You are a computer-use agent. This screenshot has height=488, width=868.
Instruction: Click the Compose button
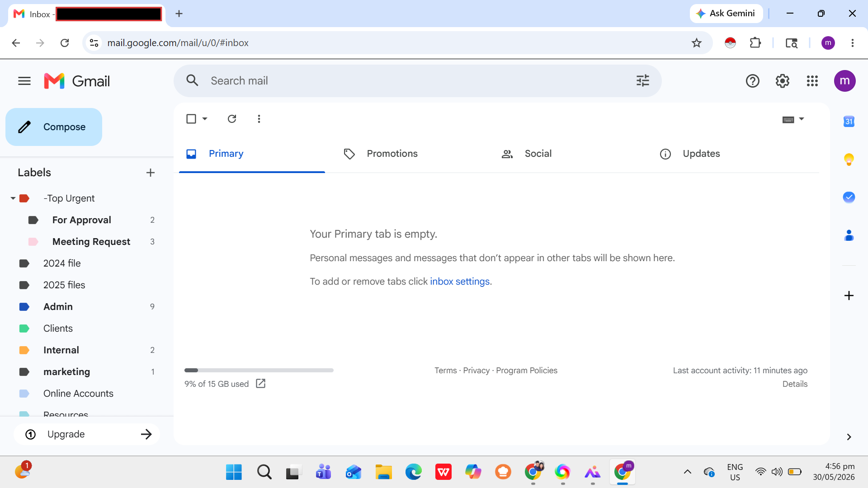(x=54, y=127)
